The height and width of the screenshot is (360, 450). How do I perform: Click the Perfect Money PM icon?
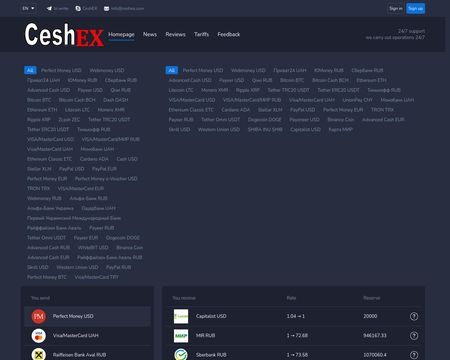(x=39, y=316)
